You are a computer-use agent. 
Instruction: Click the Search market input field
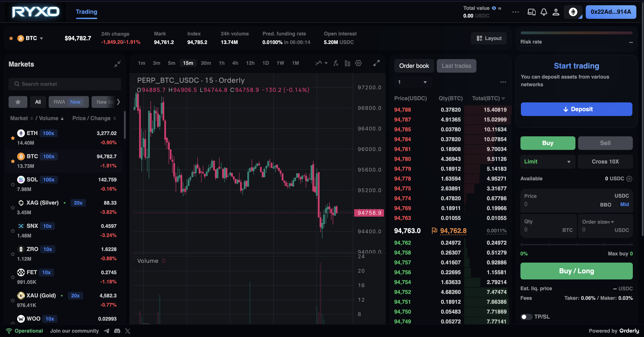pyautogui.click(x=64, y=84)
